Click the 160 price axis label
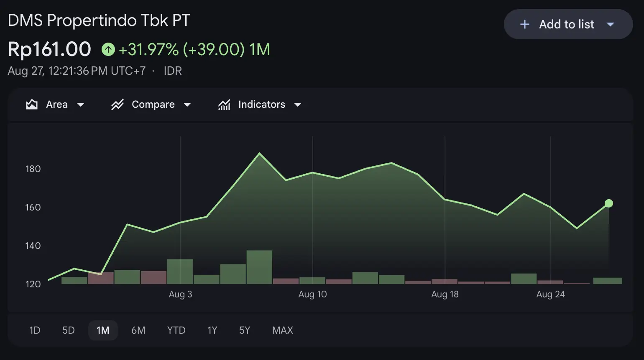644x360 pixels. tap(33, 208)
